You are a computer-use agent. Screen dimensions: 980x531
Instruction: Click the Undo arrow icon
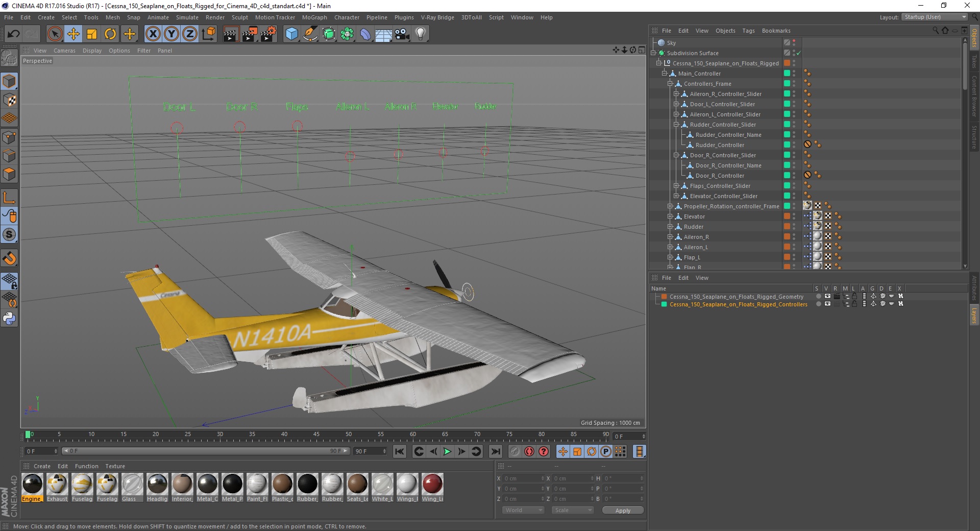click(x=13, y=34)
